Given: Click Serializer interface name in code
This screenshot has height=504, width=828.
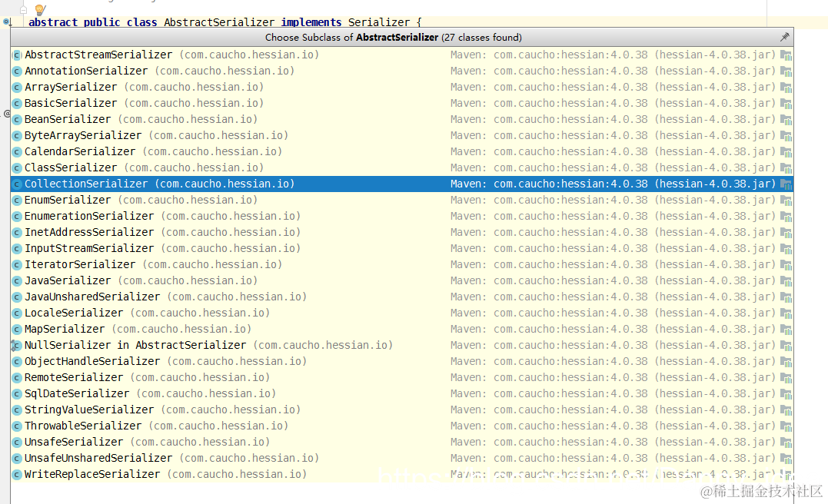Looking at the screenshot, I should point(378,22).
